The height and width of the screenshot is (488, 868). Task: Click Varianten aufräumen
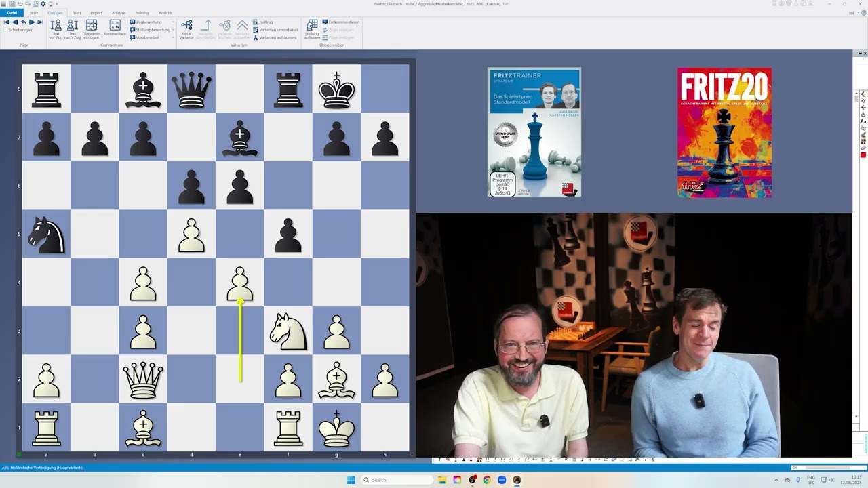(x=275, y=37)
